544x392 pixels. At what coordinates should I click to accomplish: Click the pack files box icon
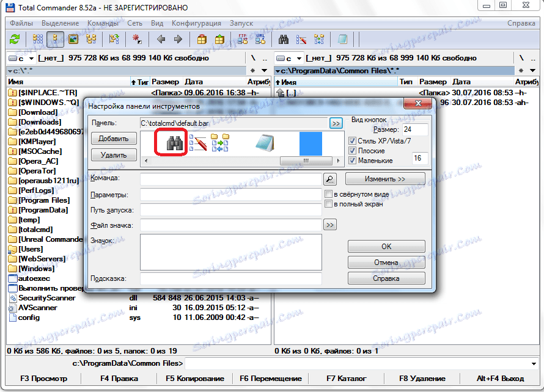[202, 39]
